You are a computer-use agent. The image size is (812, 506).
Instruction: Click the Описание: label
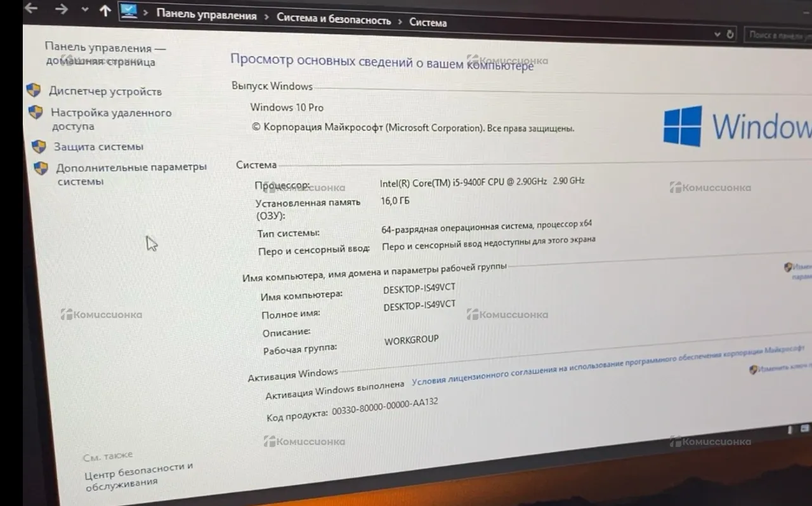286,332
